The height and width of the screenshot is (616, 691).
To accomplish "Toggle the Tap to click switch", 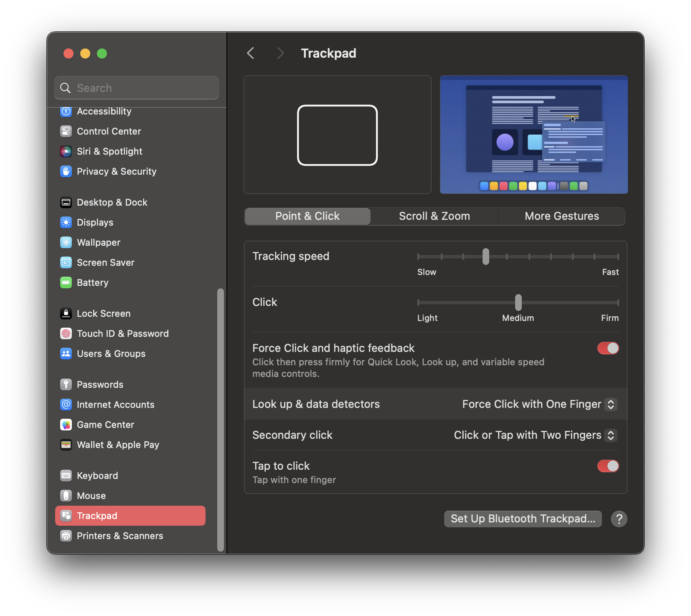I will point(608,466).
